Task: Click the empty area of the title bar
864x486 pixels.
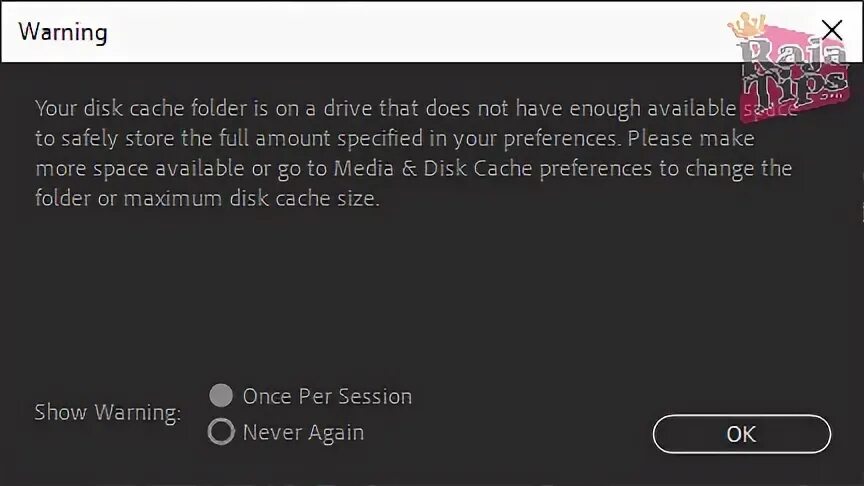Action: (400, 32)
